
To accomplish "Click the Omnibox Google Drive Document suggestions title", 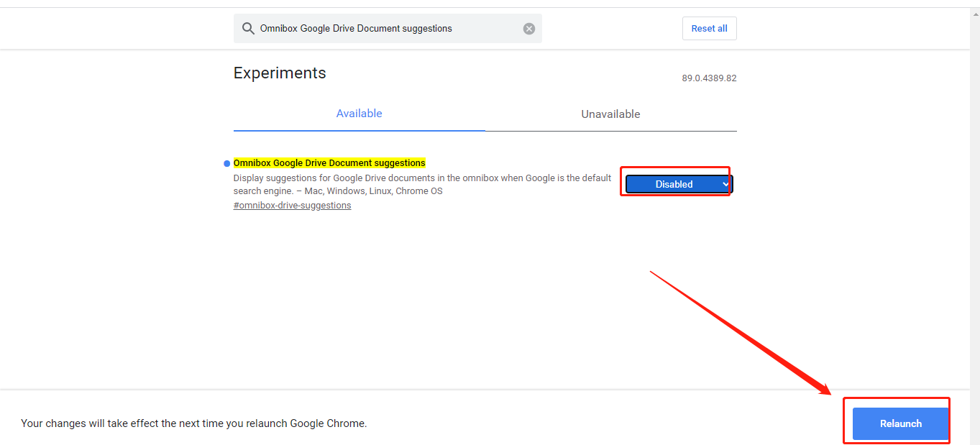I will 329,163.
